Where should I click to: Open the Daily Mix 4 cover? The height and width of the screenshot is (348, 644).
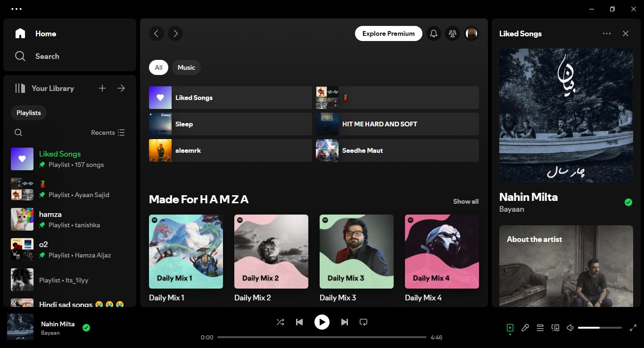click(442, 251)
